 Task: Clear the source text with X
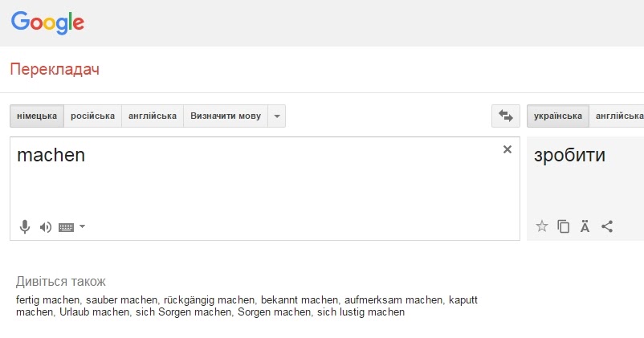coord(507,149)
